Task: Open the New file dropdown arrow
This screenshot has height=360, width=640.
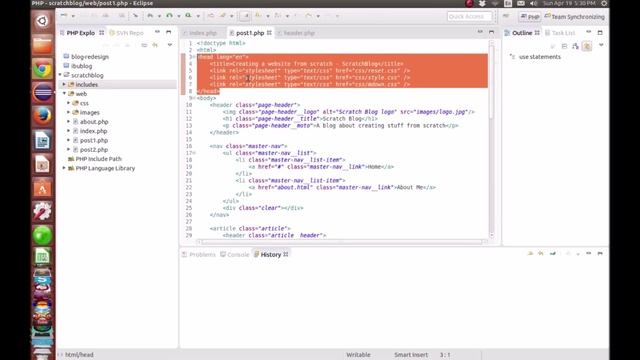Action: (73, 16)
